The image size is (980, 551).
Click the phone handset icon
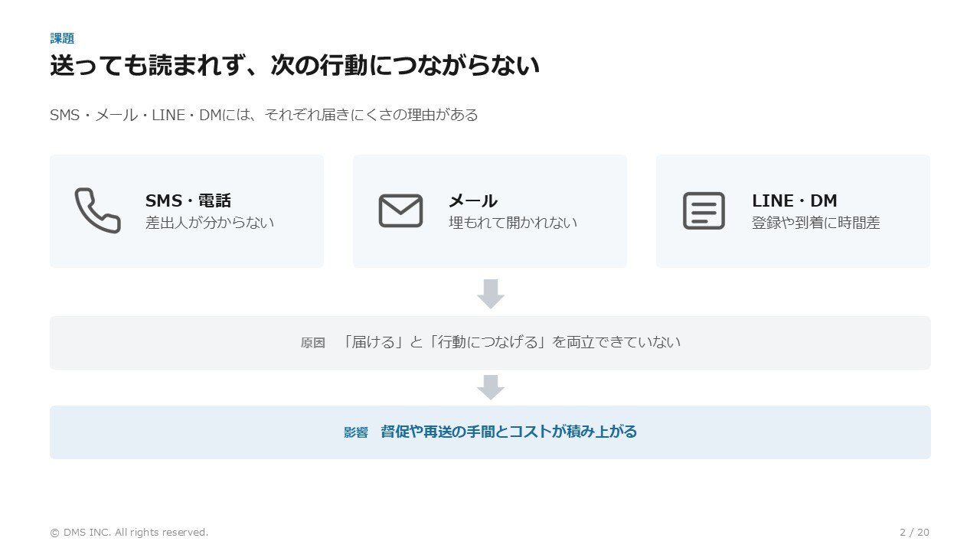[x=97, y=210]
